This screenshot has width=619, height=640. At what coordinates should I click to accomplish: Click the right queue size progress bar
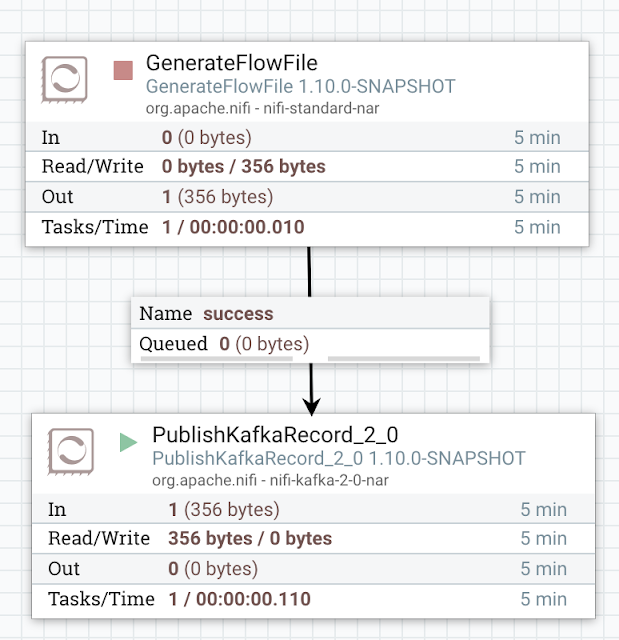coord(404,359)
